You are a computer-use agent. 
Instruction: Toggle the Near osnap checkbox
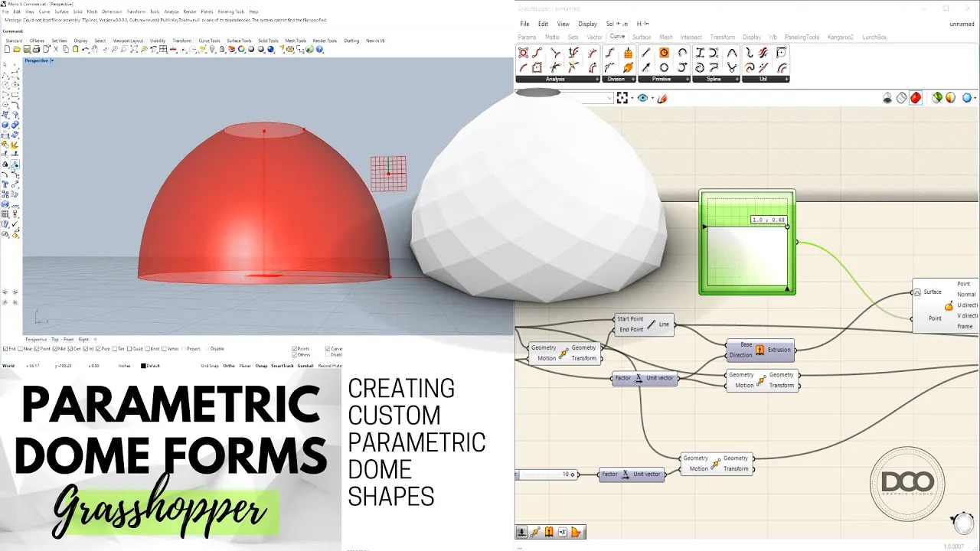click(x=20, y=349)
